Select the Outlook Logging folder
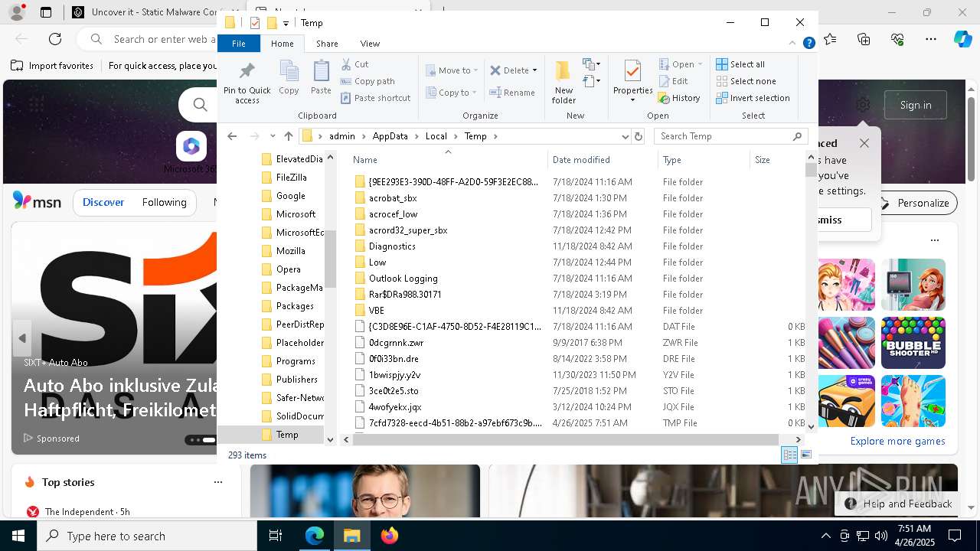Image resolution: width=980 pixels, height=551 pixels. tap(403, 279)
